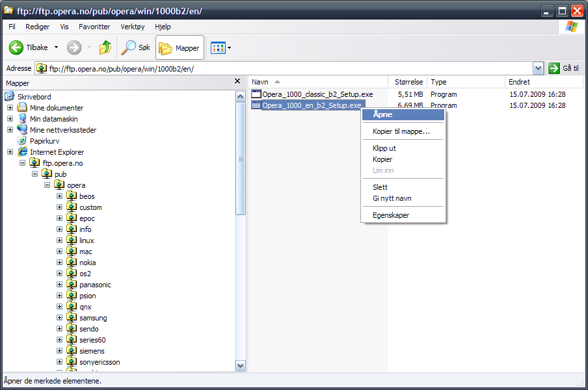Open the Favoritter menu
This screenshot has height=390, width=588.
coord(94,27)
